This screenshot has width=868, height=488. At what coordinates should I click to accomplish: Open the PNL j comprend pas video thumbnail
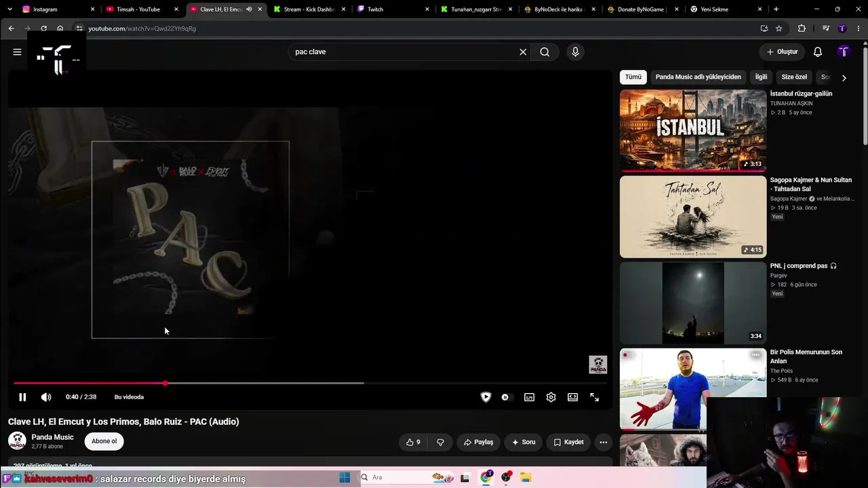693,303
